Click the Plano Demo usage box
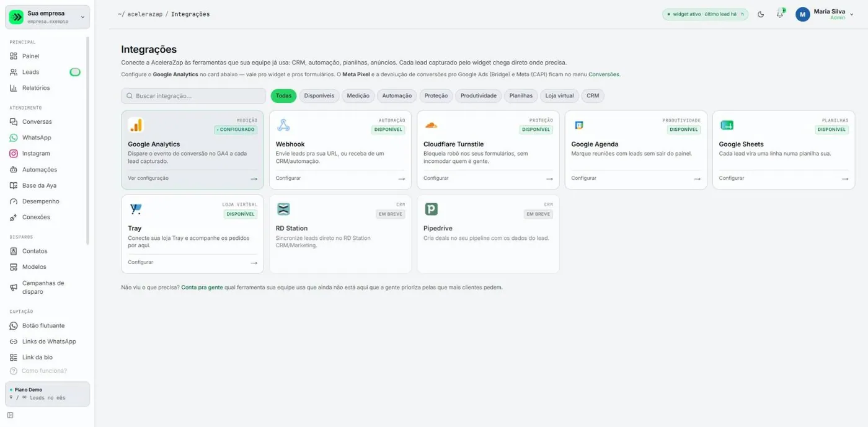 [x=48, y=394]
